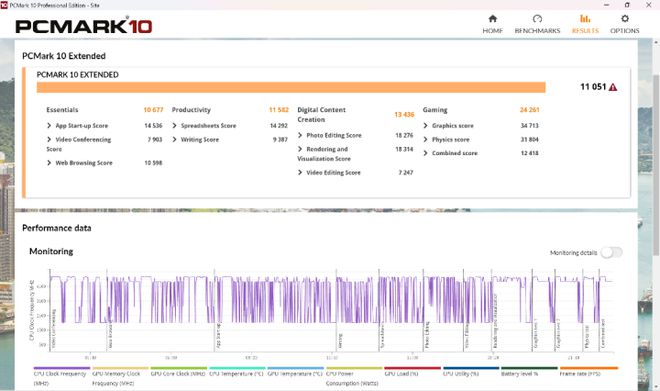Toggle Battery level legend series
This screenshot has width=660, height=391.
point(529,373)
